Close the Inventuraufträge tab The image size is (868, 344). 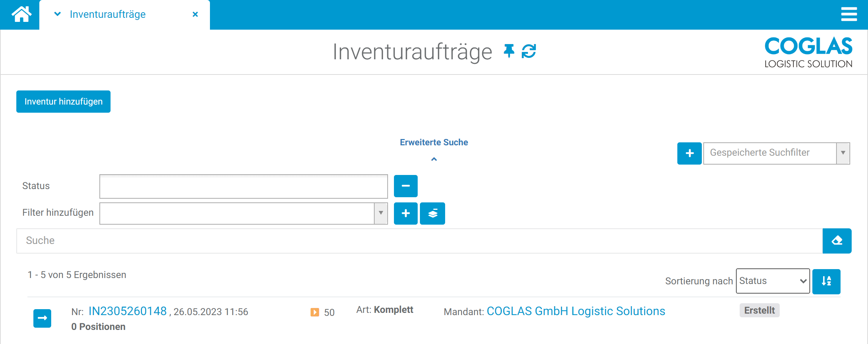click(x=195, y=14)
